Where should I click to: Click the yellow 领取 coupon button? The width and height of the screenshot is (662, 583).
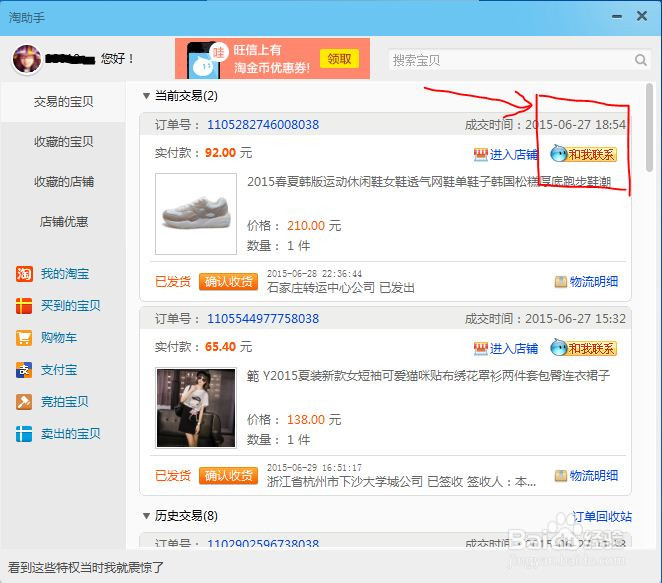point(339,59)
